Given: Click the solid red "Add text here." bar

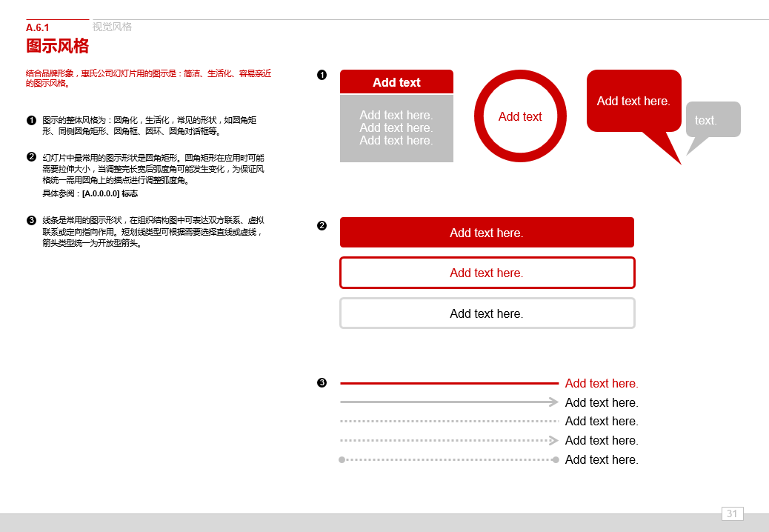Looking at the screenshot, I should (487, 233).
